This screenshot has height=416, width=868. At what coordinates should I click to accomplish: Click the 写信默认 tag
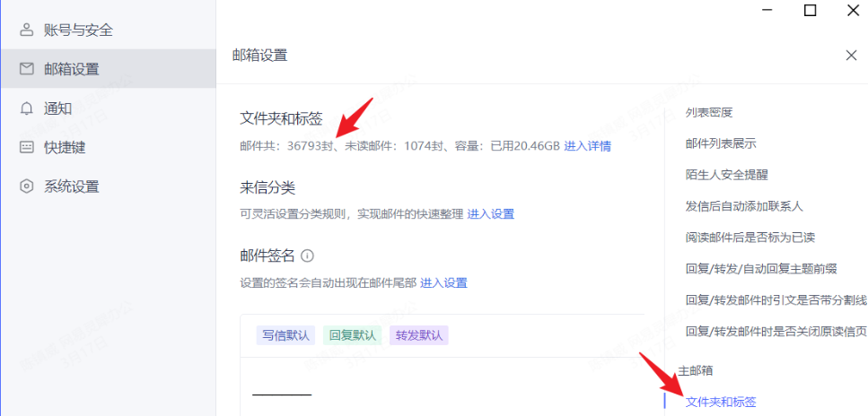coord(285,335)
